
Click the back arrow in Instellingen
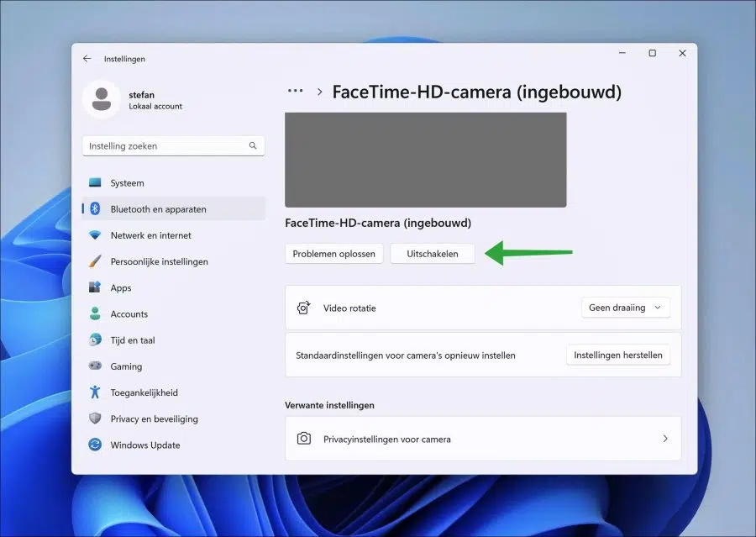coord(87,58)
